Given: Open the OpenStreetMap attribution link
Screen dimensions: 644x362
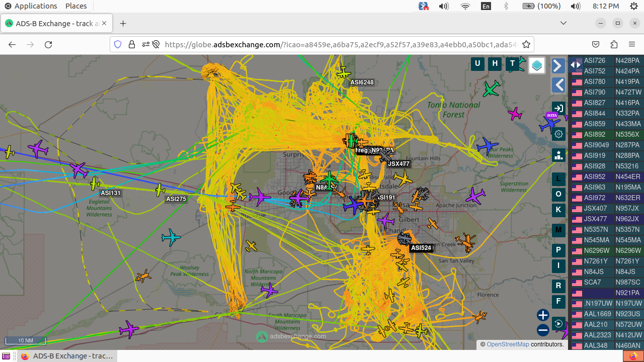Looking at the screenshot, I should tap(508, 344).
